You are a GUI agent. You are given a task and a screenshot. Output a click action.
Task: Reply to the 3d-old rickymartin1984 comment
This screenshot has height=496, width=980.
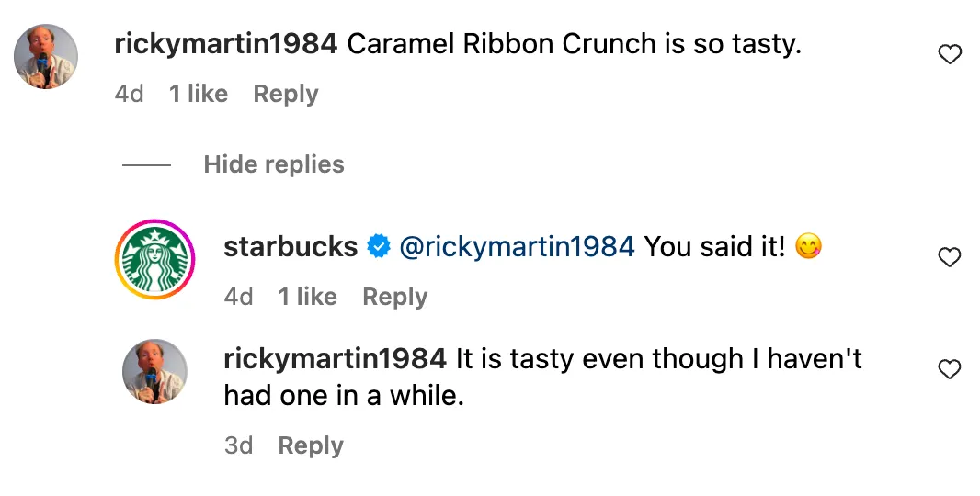(311, 445)
